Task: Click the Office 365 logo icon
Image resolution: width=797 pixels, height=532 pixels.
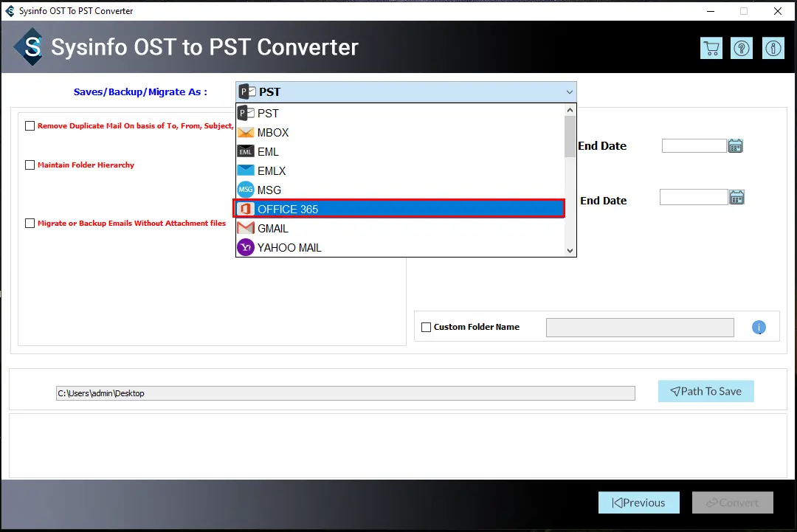Action: pos(246,209)
